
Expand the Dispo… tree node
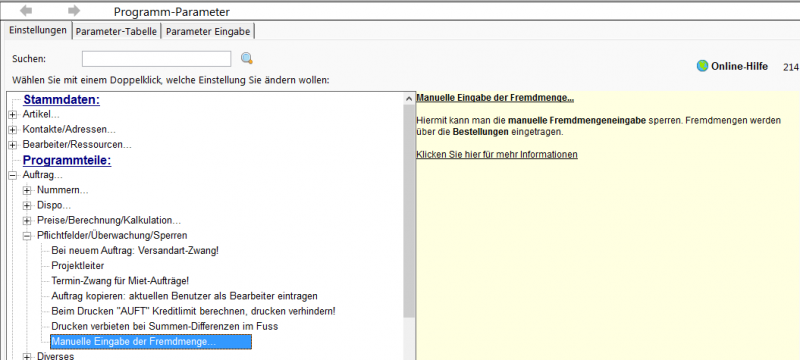click(27, 205)
